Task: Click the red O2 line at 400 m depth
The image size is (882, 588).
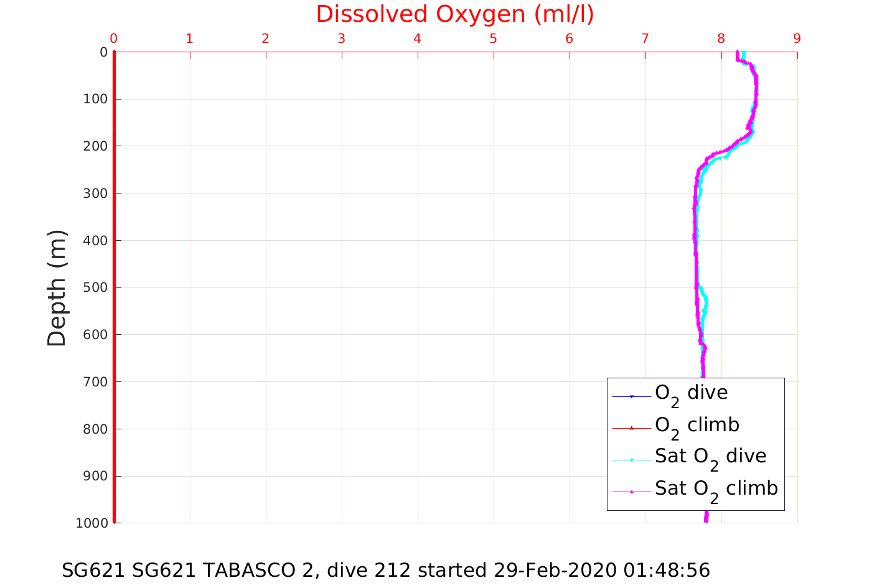Action: (115, 240)
